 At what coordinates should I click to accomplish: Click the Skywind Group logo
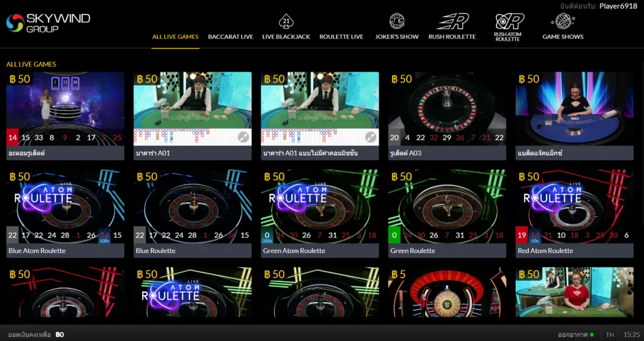pos(48,23)
